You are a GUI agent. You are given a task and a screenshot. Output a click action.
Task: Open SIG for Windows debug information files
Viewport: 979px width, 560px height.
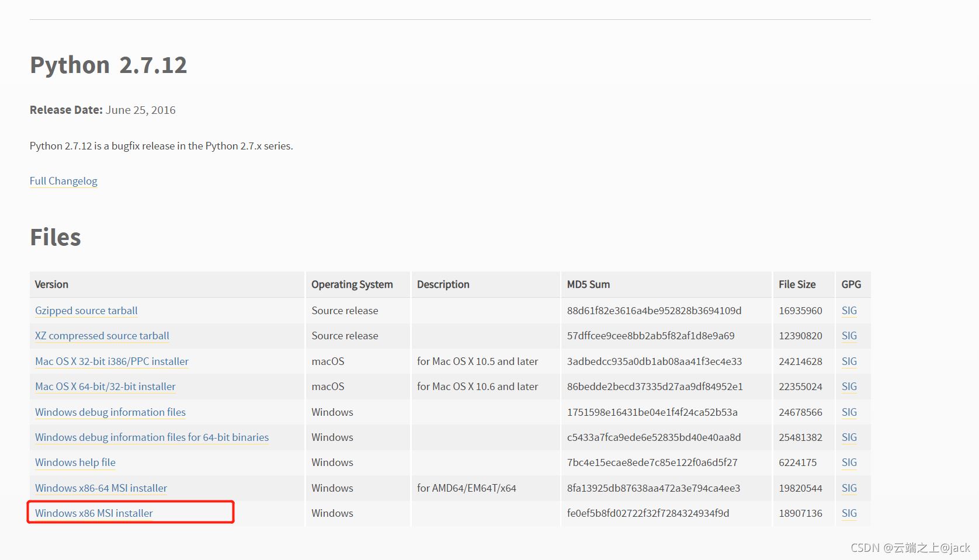pos(849,412)
